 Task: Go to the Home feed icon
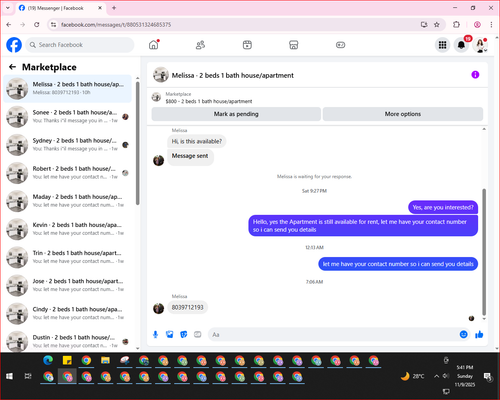[x=154, y=45]
